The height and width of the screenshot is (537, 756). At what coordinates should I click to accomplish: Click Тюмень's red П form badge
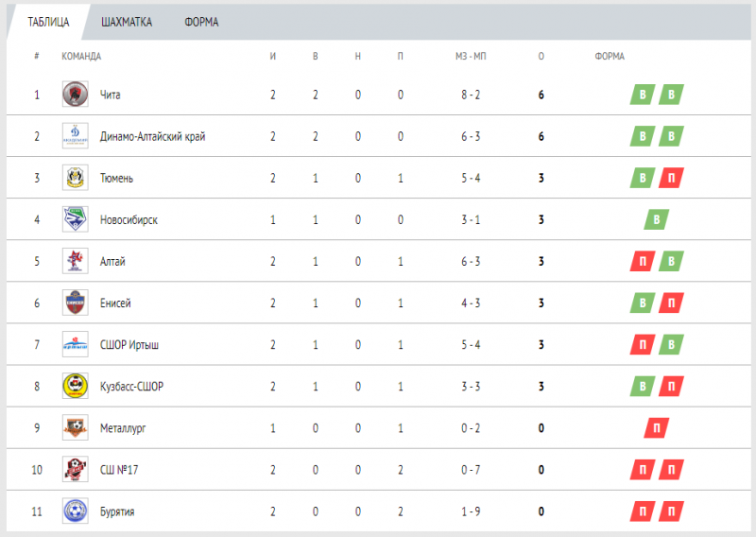(671, 178)
